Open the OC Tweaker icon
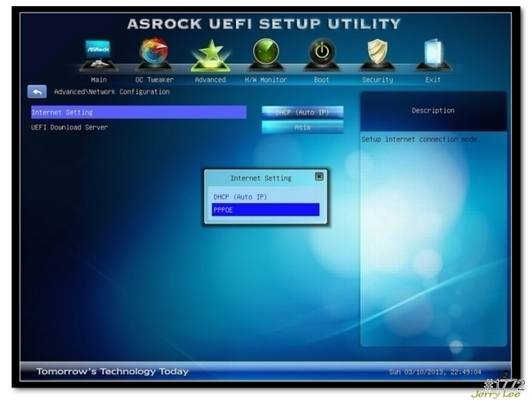Viewport: 532px width, 400px height. point(154,54)
